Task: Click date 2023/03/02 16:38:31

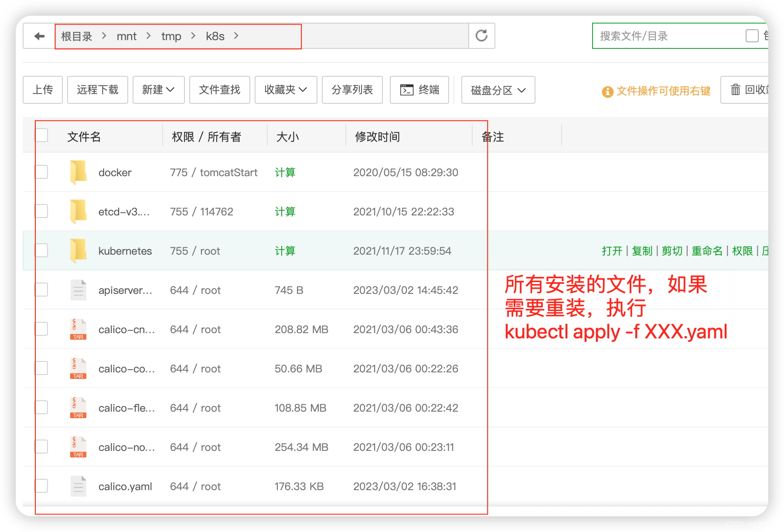Action: 405,487
